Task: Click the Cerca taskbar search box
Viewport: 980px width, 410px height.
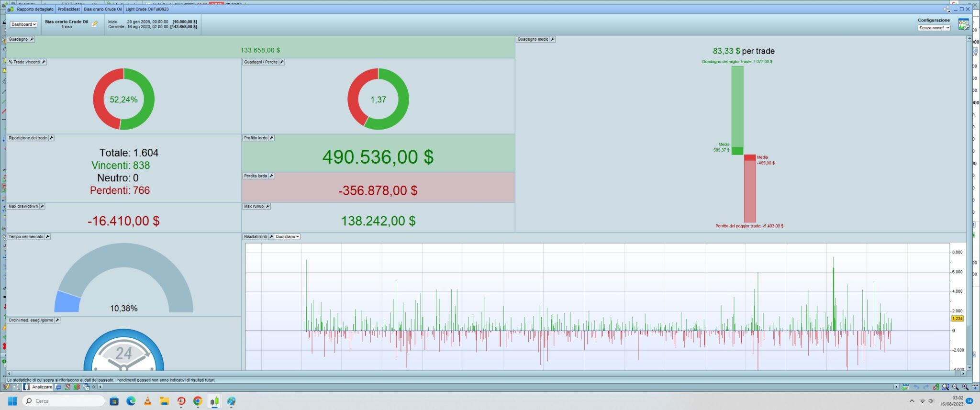Action: click(64, 401)
